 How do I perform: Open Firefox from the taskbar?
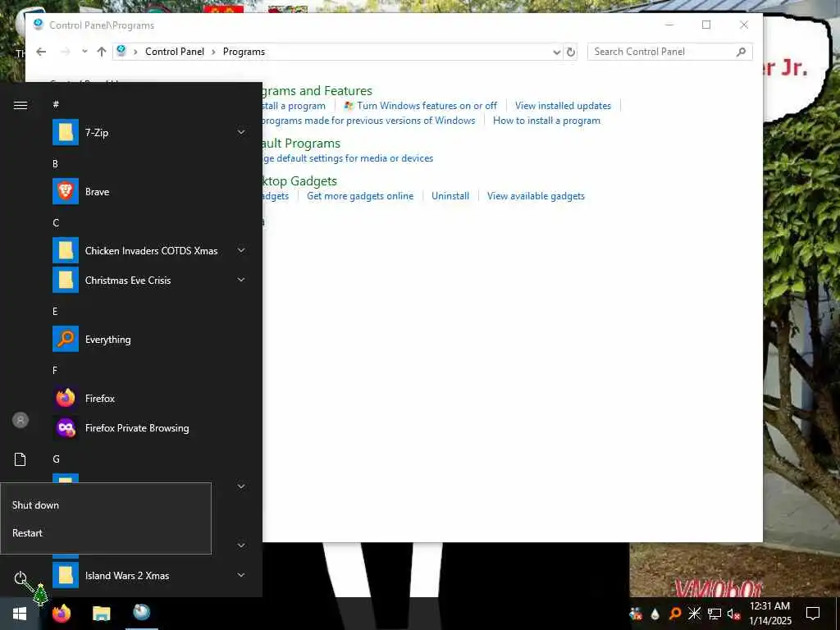pyautogui.click(x=62, y=614)
